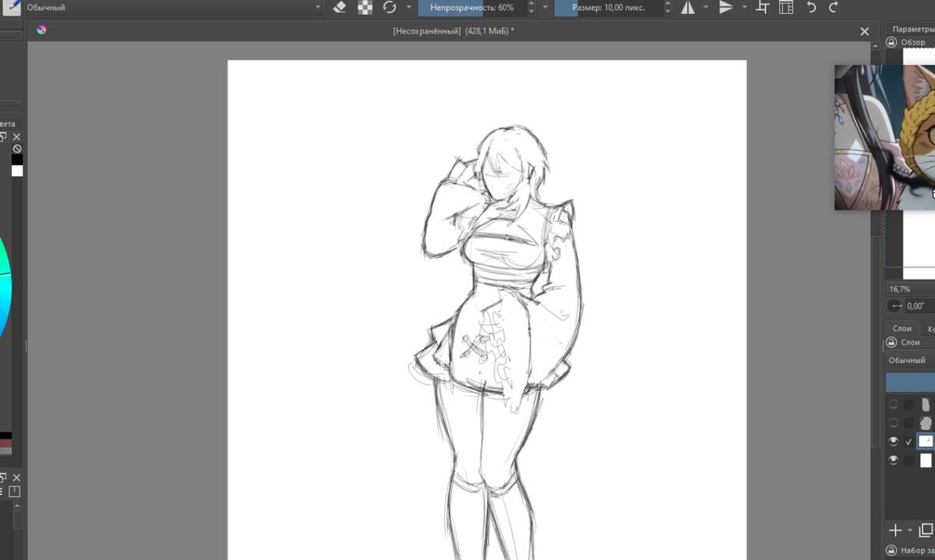935x560 pixels.
Task: Pick the black color swatch
Action: (x=17, y=160)
